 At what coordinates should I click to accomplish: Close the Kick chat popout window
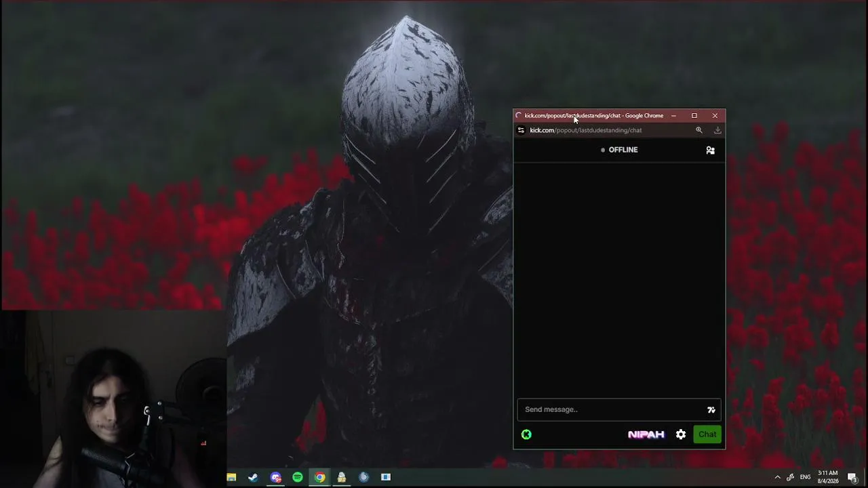pyautogui.click(x=715, y=116)
